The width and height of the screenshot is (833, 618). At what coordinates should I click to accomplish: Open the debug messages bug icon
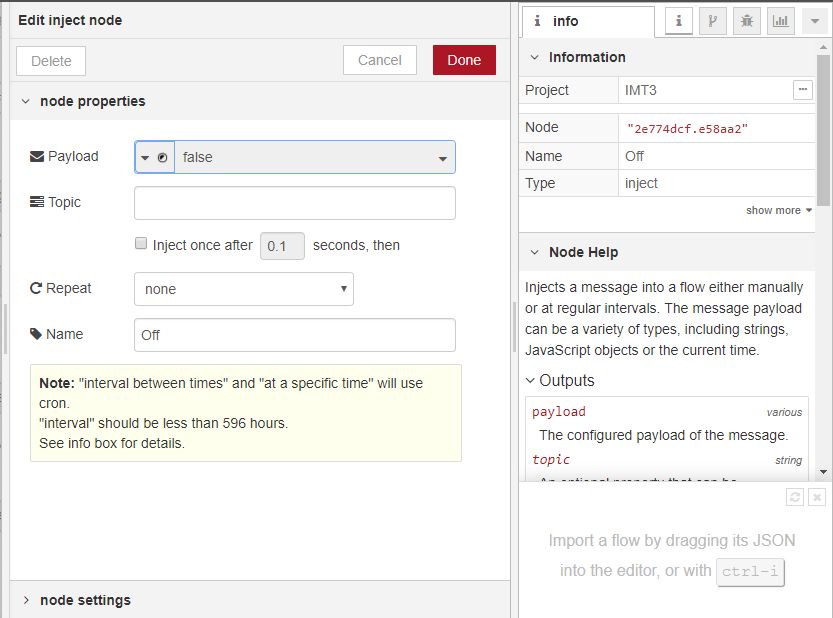pyautogui.click(x=746, y=21)
